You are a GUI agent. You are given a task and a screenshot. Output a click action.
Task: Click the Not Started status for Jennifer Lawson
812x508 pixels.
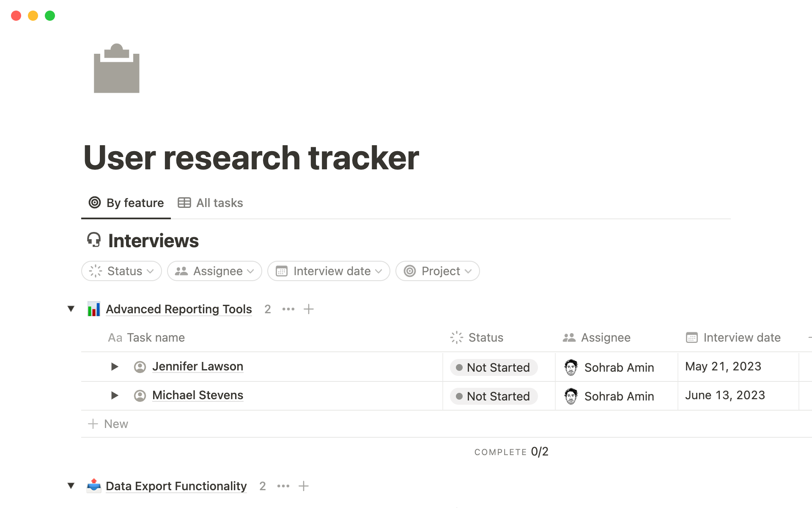point(494,367)
